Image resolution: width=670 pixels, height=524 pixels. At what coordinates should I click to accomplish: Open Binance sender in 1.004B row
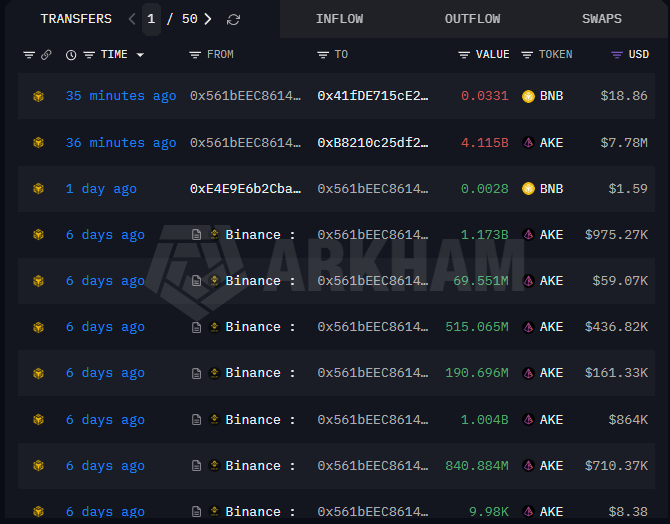(260, 420)
